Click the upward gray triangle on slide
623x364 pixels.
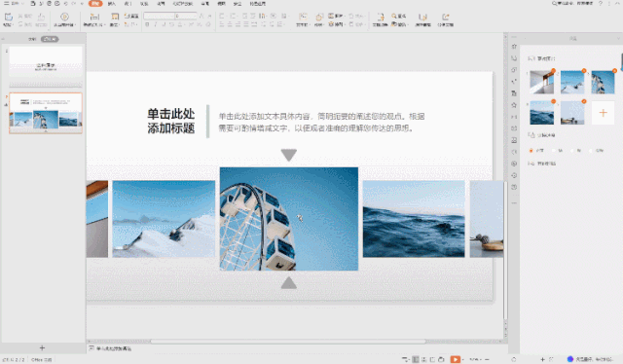289,282
